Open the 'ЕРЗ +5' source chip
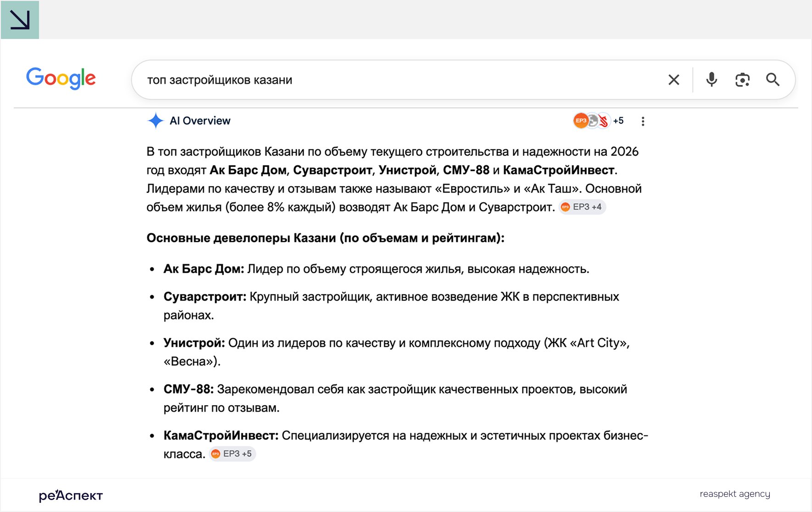Image resolution: width=812 pixels, height=512 pixels. pyautogui.click(x=233, y=454)
